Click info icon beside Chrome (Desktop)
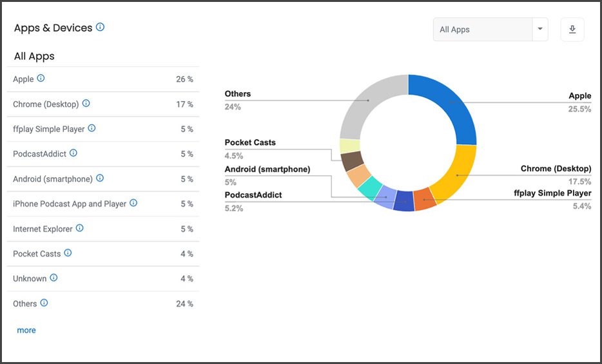The image size is (602, 364). (86, 103)
